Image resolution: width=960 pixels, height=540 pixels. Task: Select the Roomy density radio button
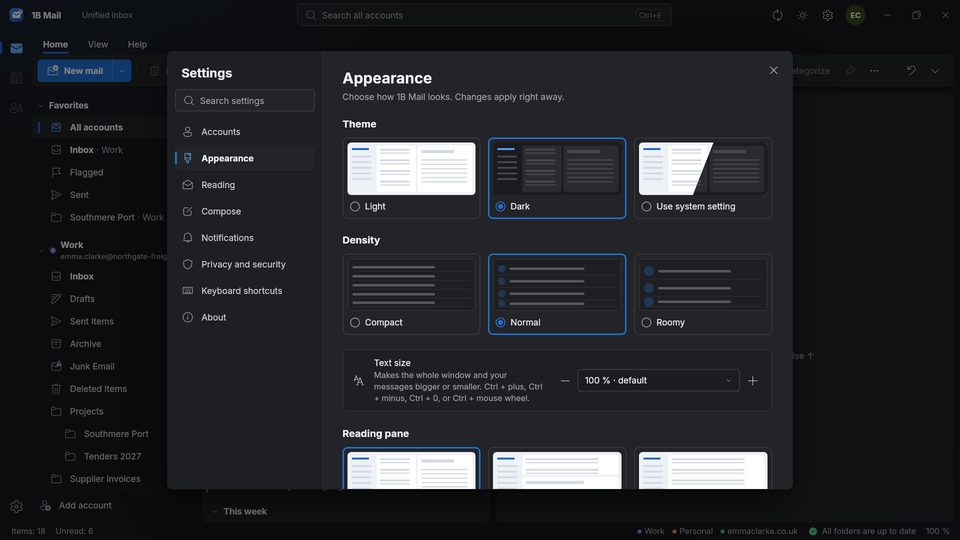(646, 323)
